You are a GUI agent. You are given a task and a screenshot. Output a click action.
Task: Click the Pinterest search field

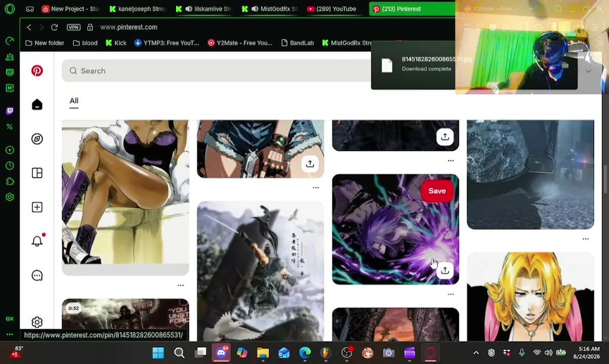point(217,71)
